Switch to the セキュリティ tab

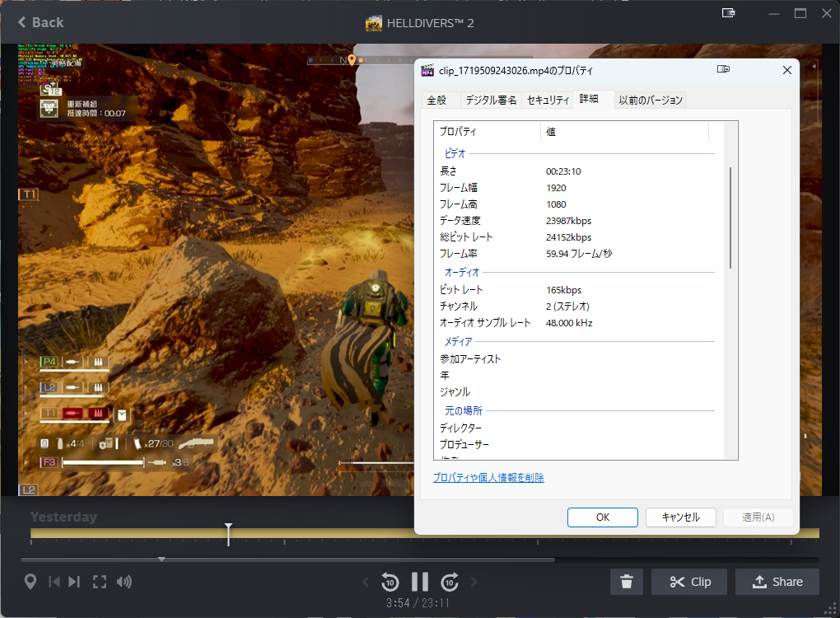548,101
